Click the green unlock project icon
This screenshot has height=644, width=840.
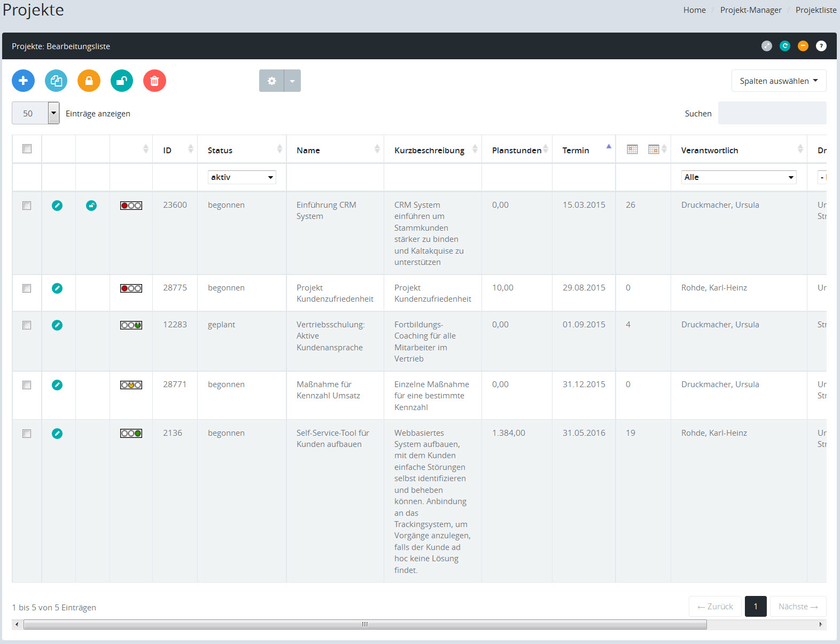pyautogui.click(x=122, y=81)
